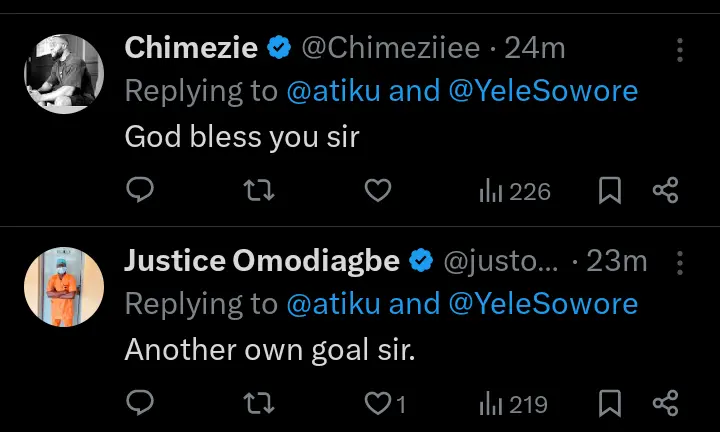
Task: Like Justice Omodiagbe's tweet
Action: coord(377,403)
